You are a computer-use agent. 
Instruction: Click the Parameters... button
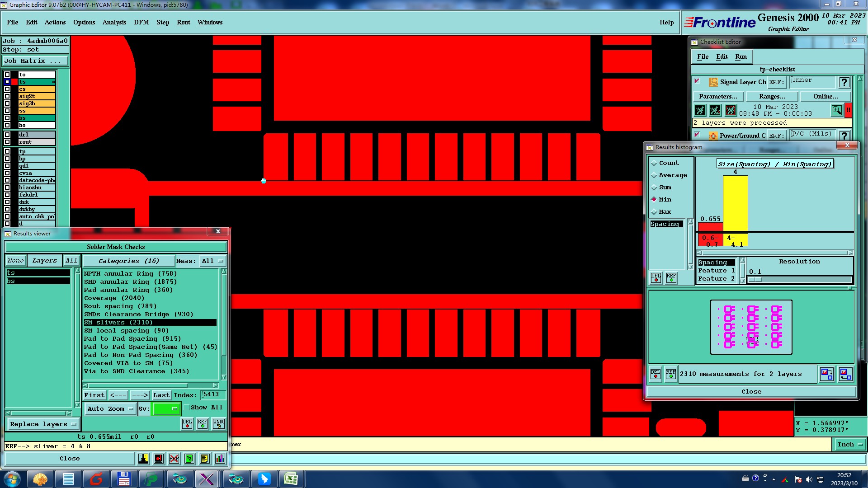point(717,96)
